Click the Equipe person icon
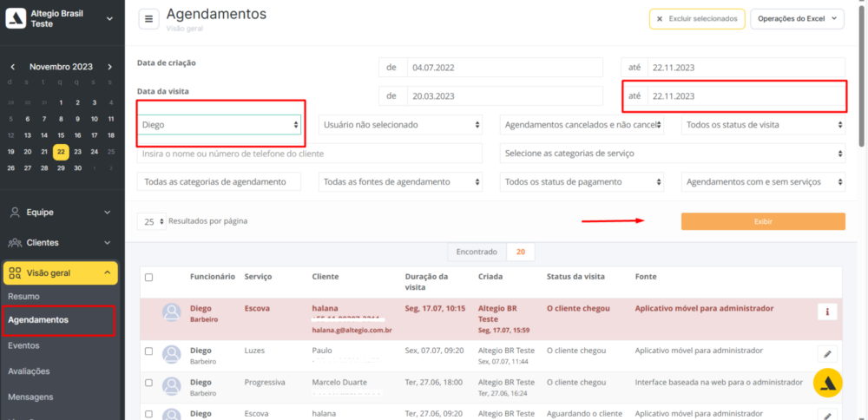The width and height of the screenshot is (868, 420). click(x=15, y=213)
